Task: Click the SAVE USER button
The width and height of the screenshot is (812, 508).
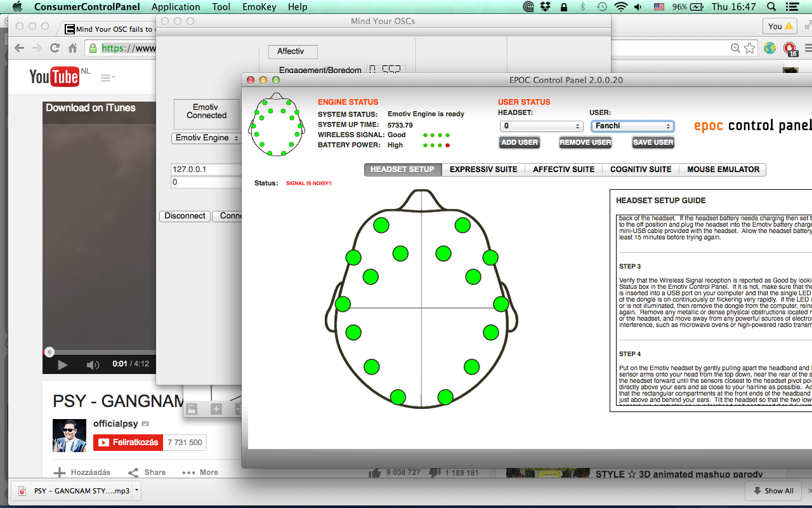Action: [653, 143]
